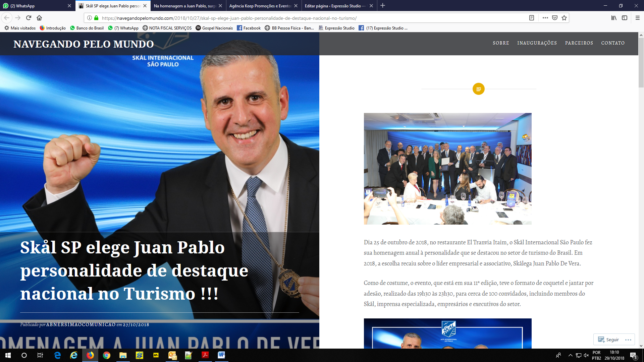The height and width of the screenshot is (362, 644).
Task: Open Adobe Acrobat from taskbar
Action: [205, 355]
